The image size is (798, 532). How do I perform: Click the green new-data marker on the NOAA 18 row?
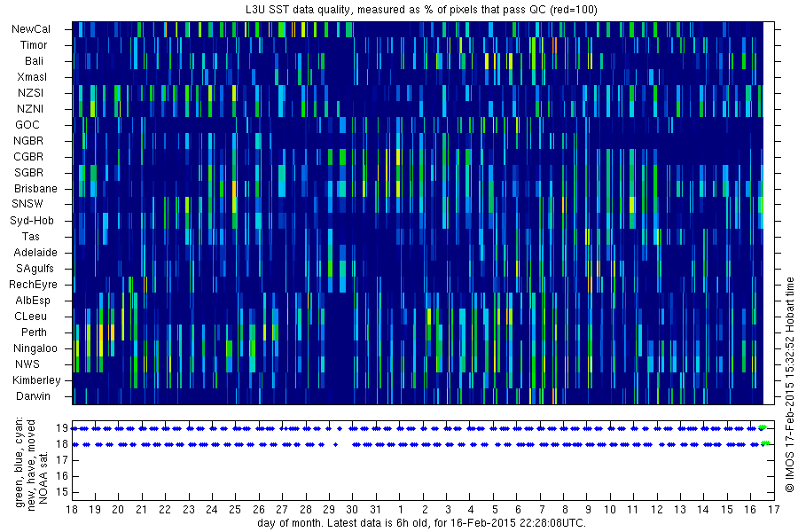(x=766, y=443)
